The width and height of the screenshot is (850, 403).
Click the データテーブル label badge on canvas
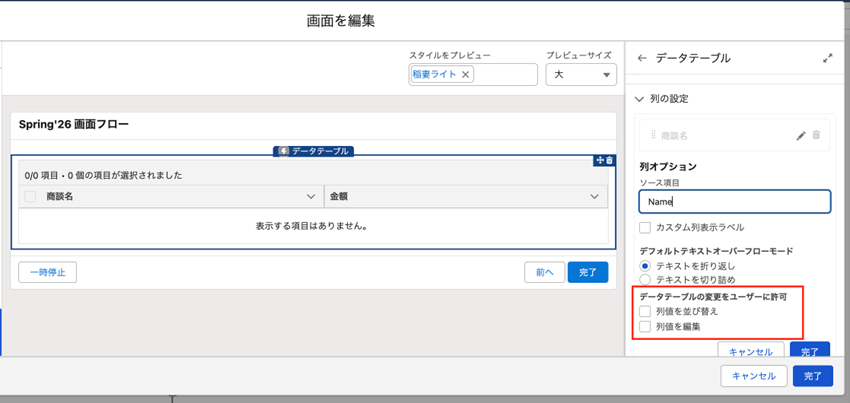pos(313,151)
